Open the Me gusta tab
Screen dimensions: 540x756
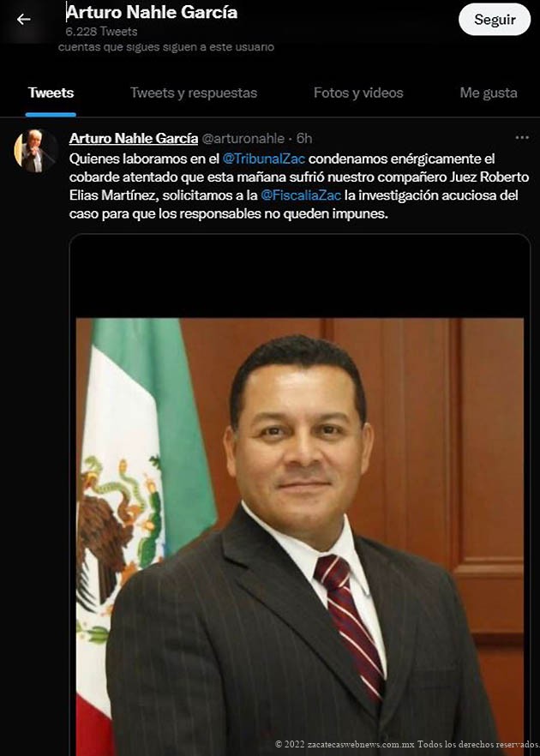pyautogui.click(x=489, y=93)
